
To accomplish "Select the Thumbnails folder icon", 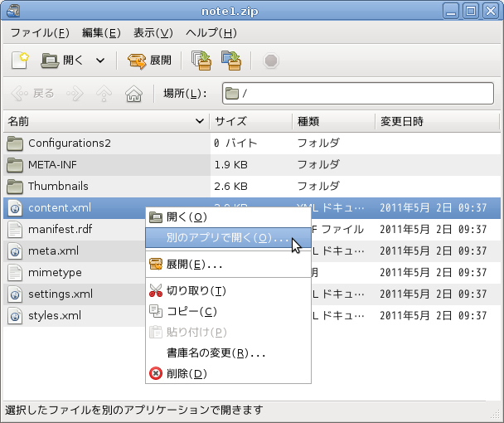I will (x=15, y=187).
